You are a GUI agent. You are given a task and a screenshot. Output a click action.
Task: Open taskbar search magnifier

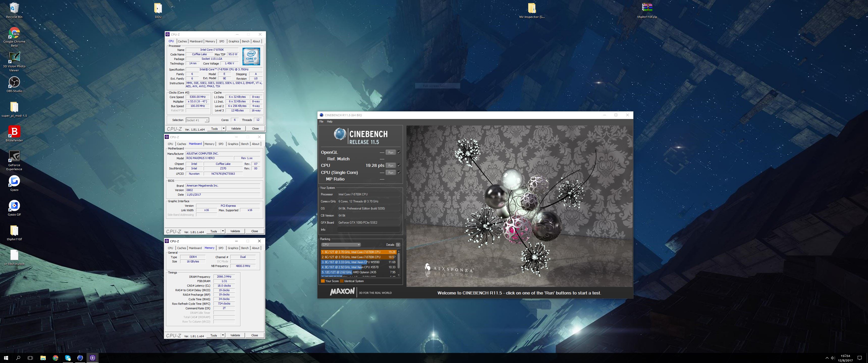(x=18, y=358)
